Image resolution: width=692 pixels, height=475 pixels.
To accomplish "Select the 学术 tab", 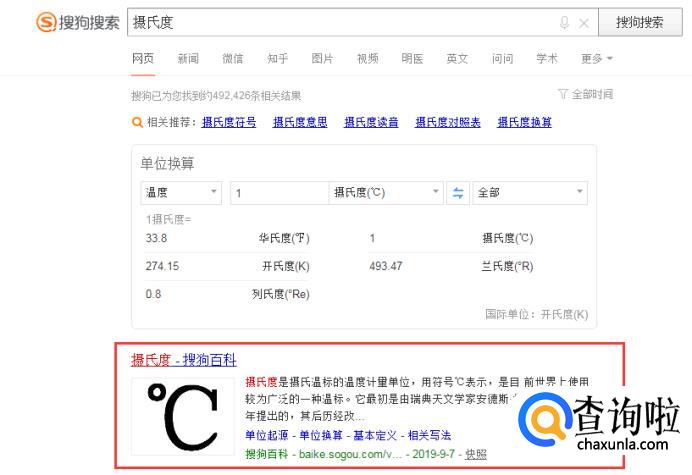I will point(547,58).
